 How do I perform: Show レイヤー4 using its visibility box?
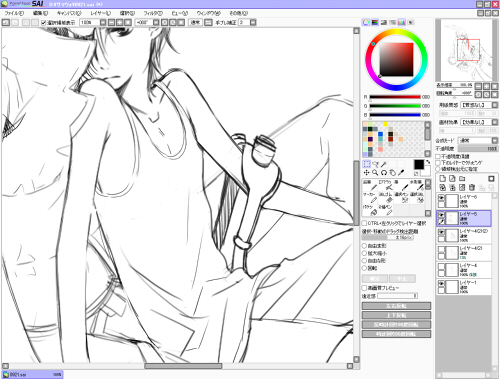click(x=441, y=266)
